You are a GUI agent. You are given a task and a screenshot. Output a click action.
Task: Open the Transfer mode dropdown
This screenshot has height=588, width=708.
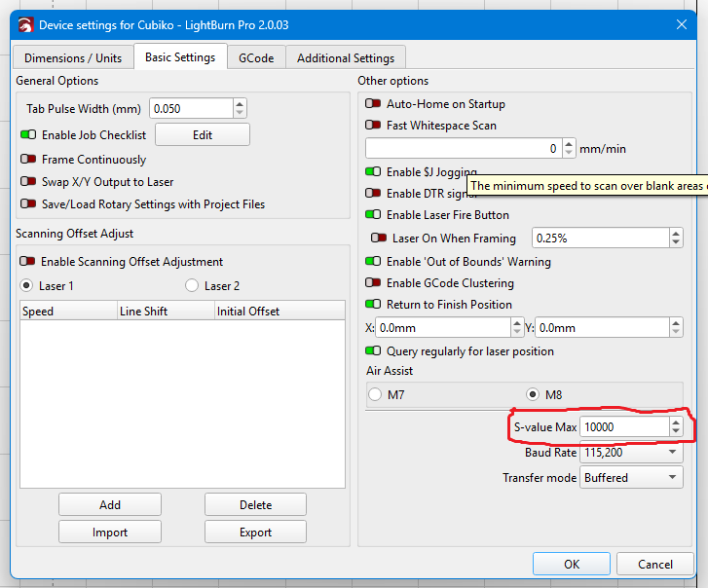click(631, 477)
